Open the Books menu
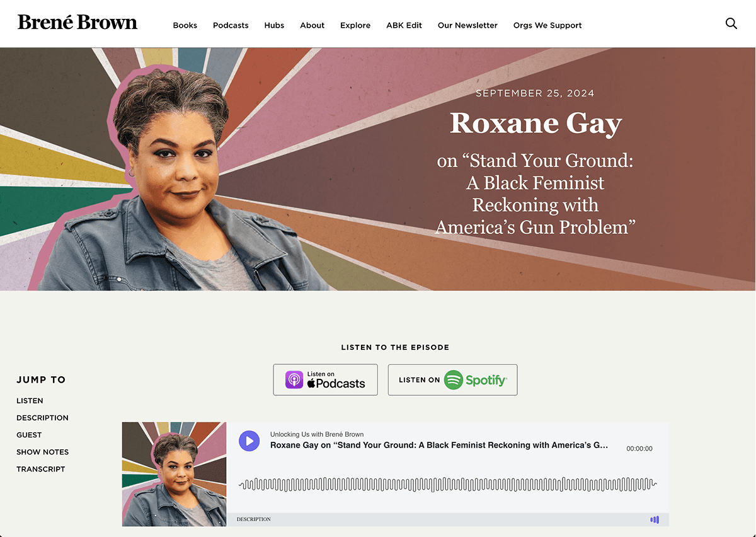 click(x=185, y=26)
